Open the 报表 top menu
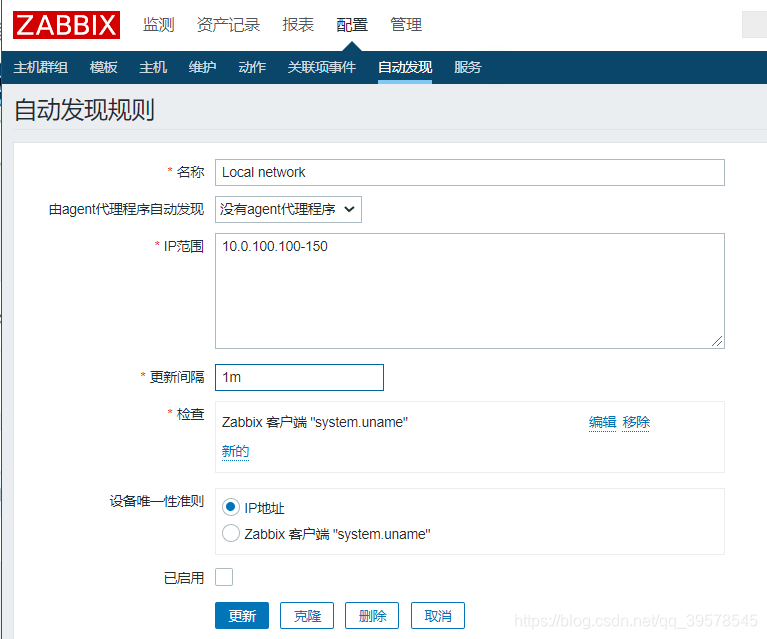The image size is (767, 639). coord(298,24)
